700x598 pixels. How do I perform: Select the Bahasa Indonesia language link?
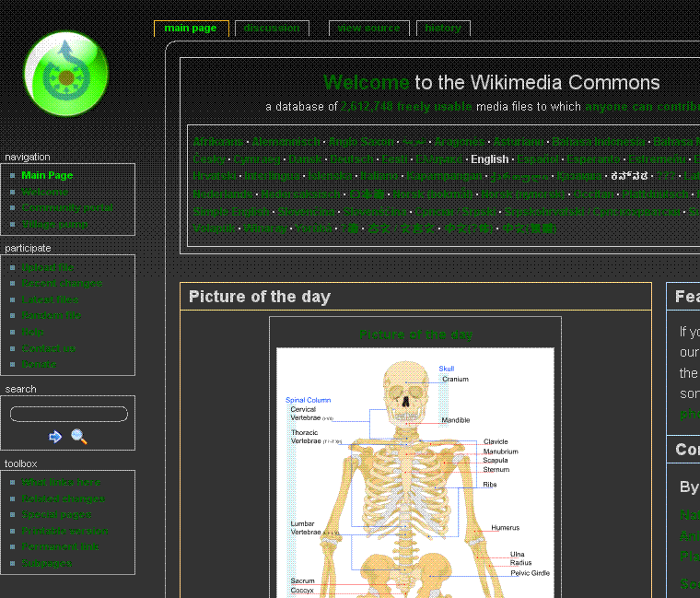pyautogui.click(x=598, y=142)
